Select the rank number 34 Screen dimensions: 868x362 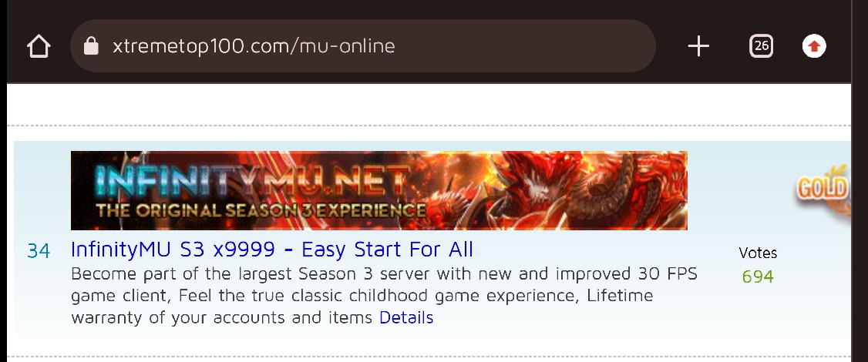[39, 251]
